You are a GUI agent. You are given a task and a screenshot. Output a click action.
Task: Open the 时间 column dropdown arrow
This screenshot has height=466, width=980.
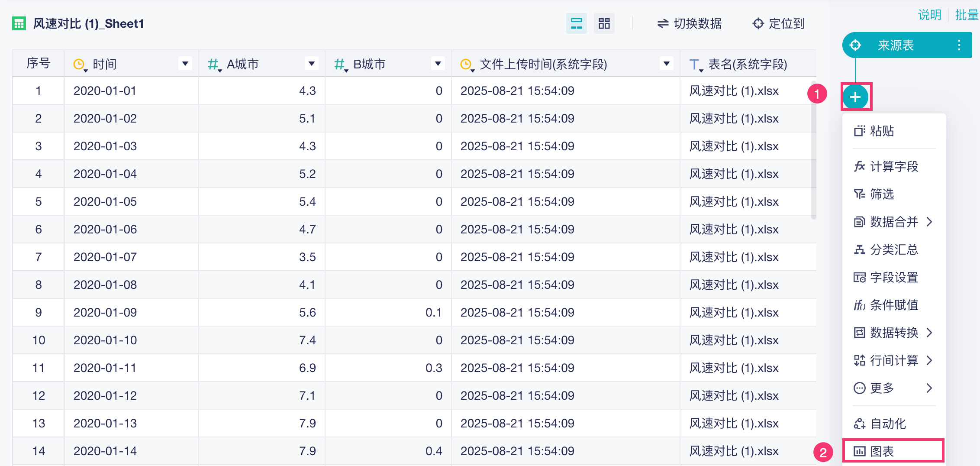(x=185, y=64)
